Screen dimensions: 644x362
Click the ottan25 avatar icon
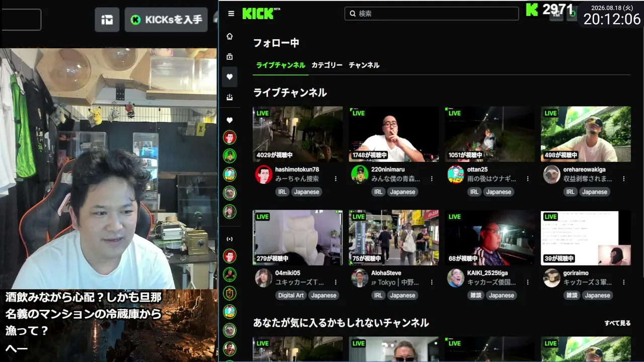(x=456, y=174)
